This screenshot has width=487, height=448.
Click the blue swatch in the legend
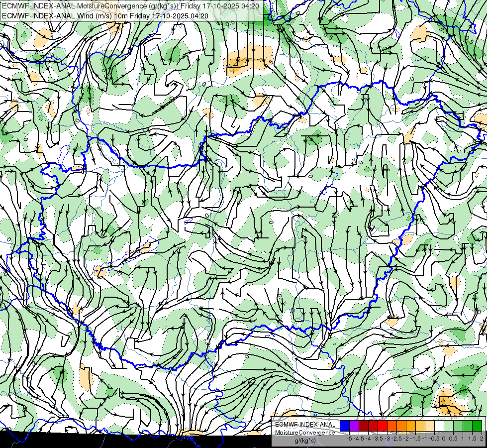click(x=345, y=426)
